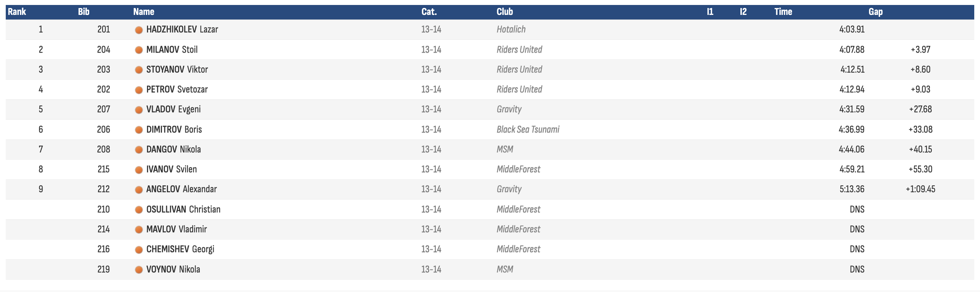Click CHEMISHEV Georgi's DNS status cell
The image size is (980, 292).
click(857, 249)
